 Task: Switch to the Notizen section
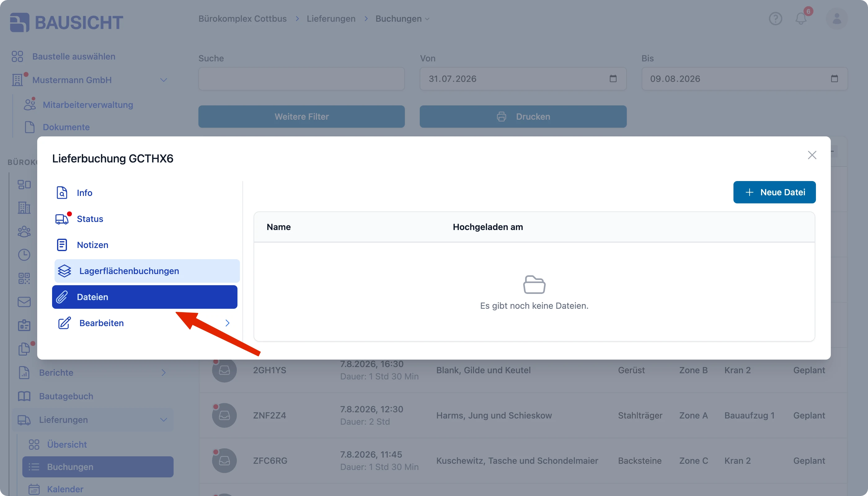(145, 245)
